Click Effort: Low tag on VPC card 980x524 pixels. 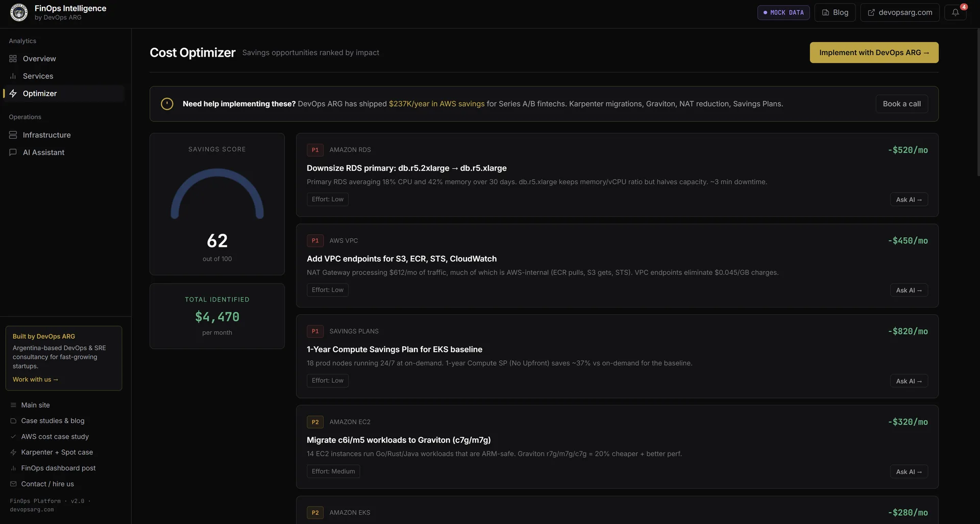(x=328, y=290)
